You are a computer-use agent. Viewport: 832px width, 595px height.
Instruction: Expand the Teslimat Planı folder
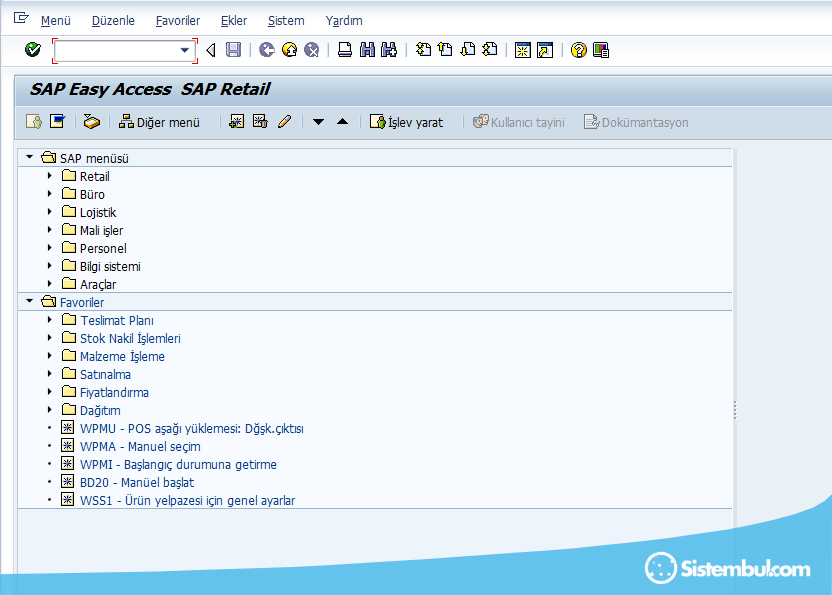point(50,320)
